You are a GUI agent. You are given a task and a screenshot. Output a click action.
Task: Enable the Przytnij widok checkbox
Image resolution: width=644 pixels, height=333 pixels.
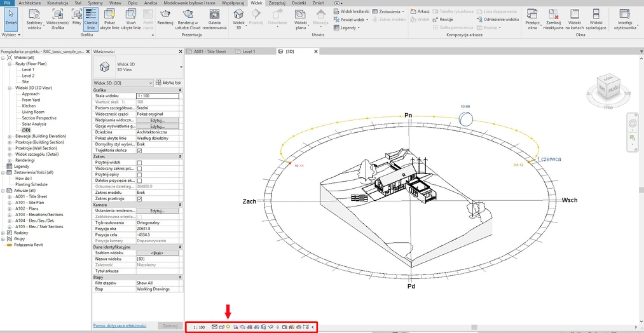[139, 163]
